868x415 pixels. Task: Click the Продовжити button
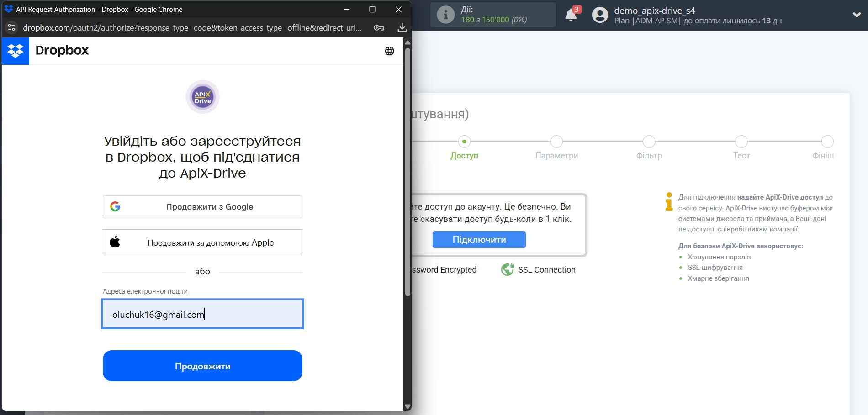click(x=202, y=365)
